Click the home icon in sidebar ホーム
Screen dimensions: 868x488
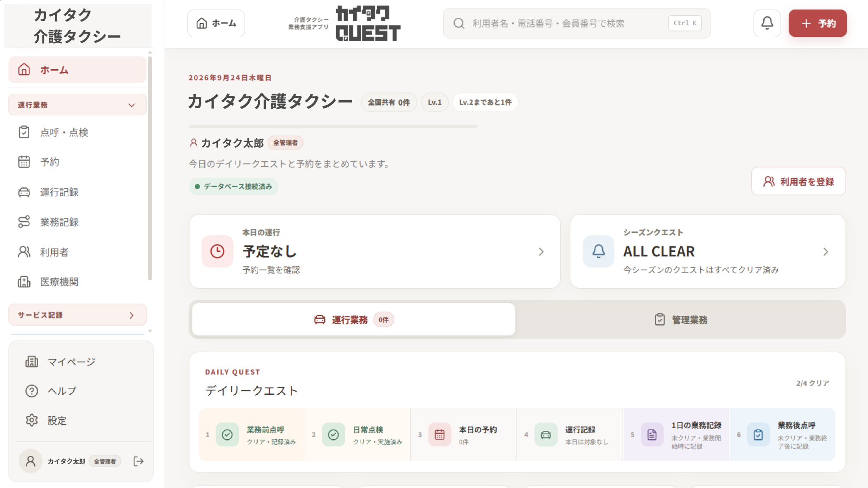coord(24,70)
